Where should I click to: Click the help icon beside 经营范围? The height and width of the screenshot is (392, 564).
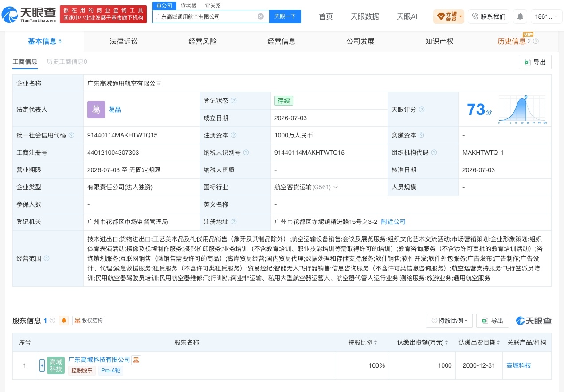47,259
